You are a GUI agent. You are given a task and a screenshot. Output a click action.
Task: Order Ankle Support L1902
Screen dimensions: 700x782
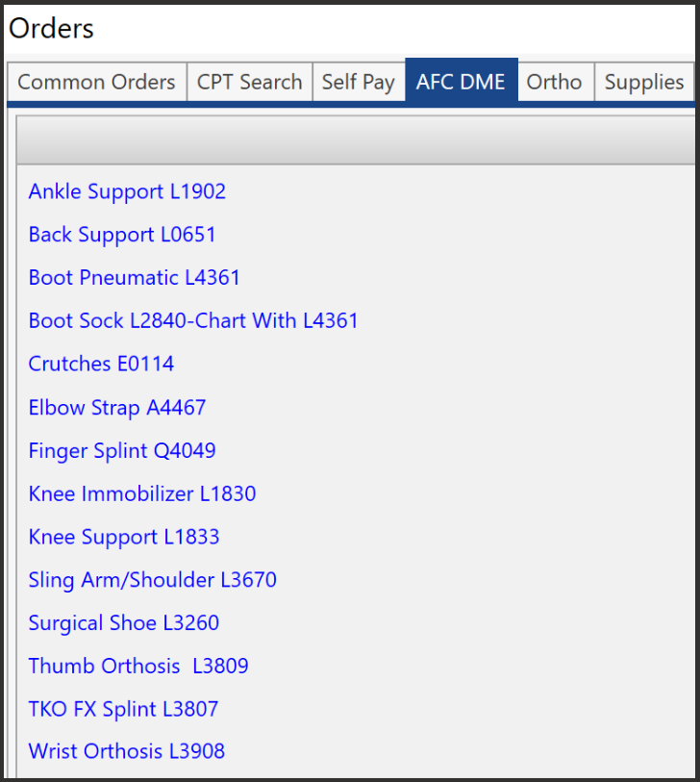coord(127,191)
